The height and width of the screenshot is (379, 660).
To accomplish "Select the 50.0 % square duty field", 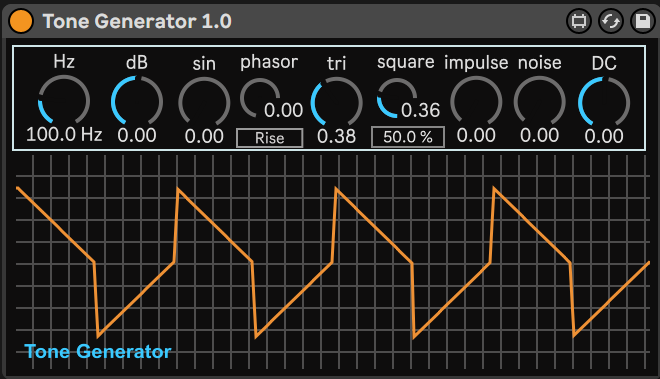I will (407, 137).
